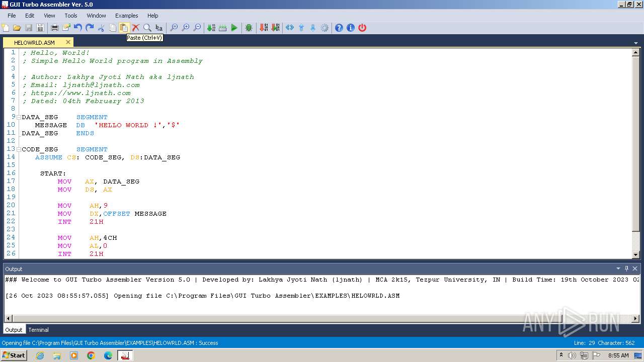Click the first red arrow binary icon

tap(264, 28)
